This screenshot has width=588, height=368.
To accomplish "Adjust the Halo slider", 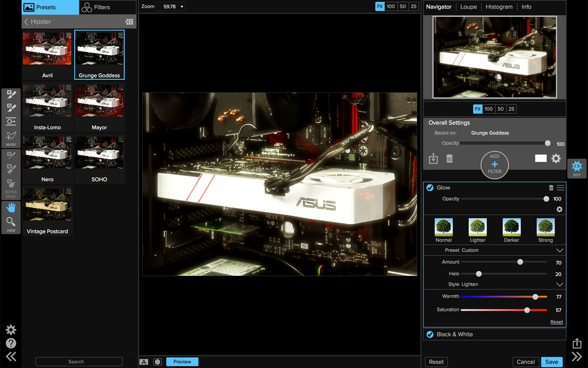I will [x=479, y=274].
